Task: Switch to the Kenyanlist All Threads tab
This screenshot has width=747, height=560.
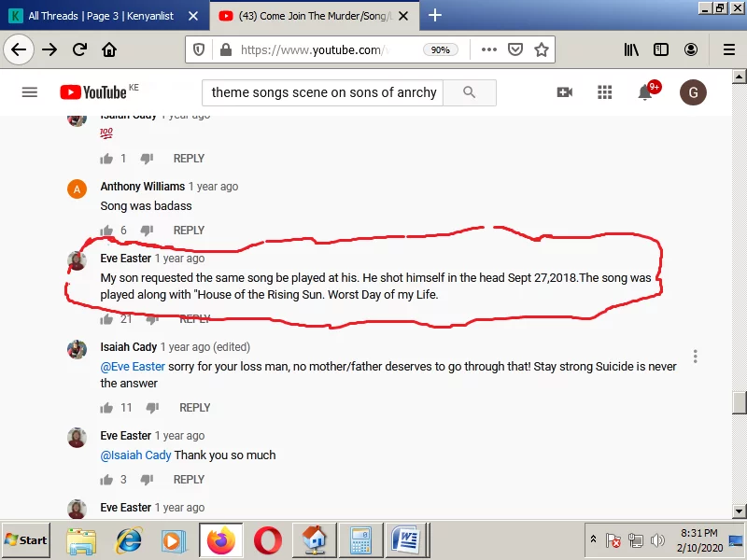Action: pos(101,16)
